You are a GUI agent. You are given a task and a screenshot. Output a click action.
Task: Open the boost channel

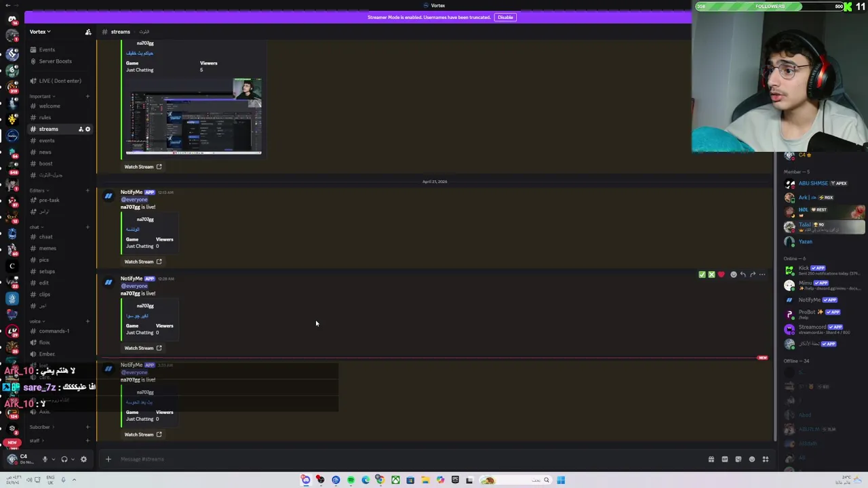pos(45,163)
